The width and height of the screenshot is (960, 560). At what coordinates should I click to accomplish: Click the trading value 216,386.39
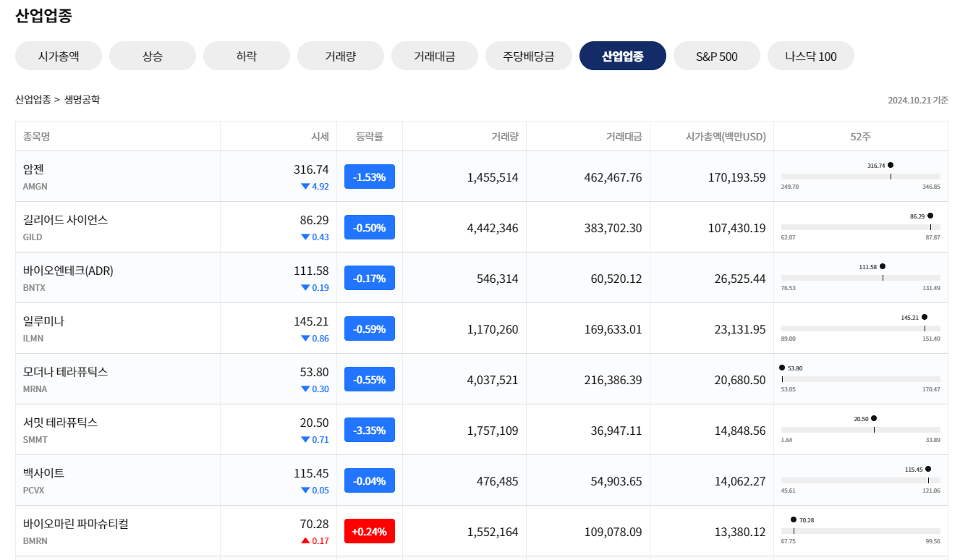click(613, 380)
